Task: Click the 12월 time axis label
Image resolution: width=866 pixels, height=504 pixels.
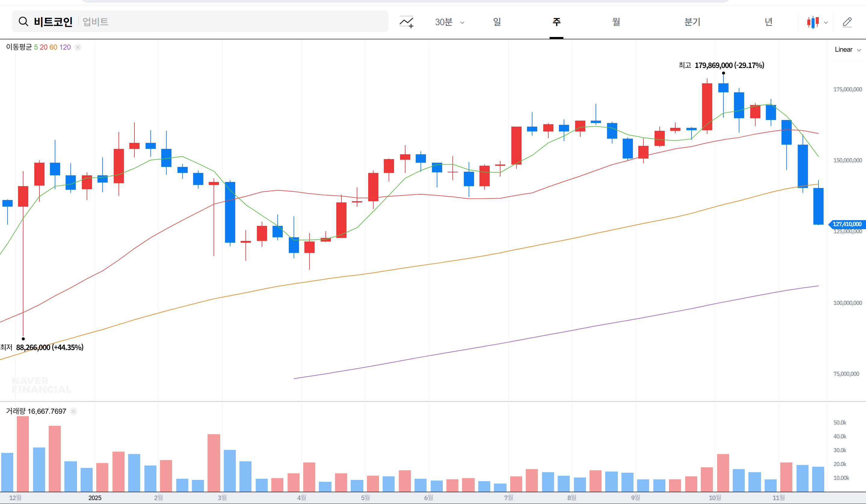Action: 15,498
